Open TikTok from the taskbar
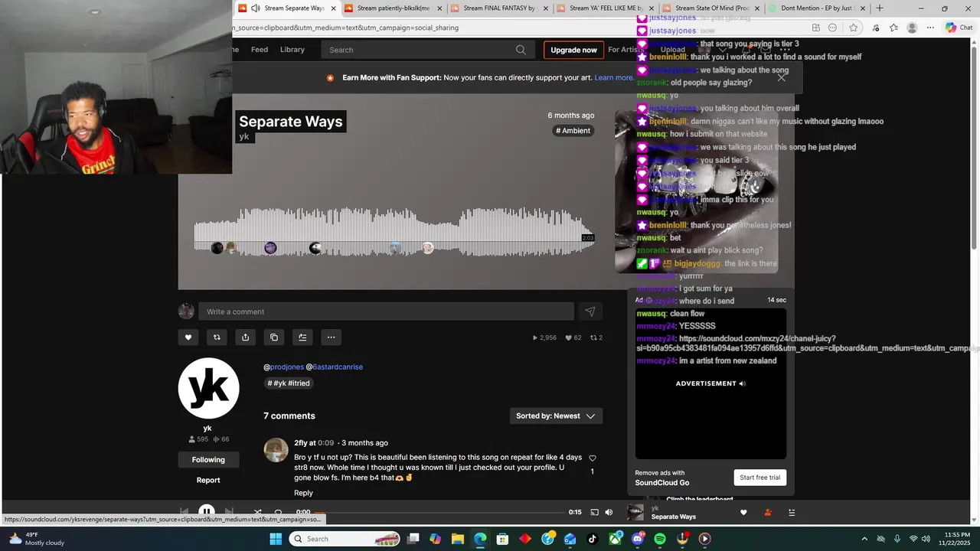Screen dimensions: 980x551 pos(593,539)
